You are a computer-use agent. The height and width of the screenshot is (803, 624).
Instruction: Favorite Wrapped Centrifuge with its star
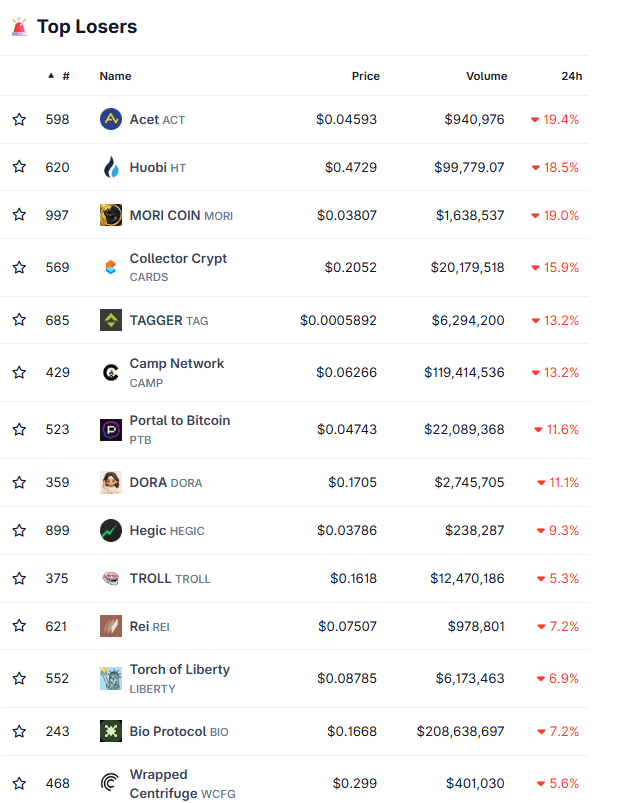(19, 783)
